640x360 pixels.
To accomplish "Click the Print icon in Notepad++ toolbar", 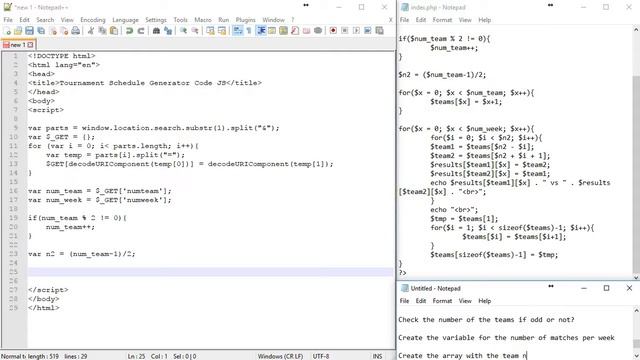I will 76,31.
